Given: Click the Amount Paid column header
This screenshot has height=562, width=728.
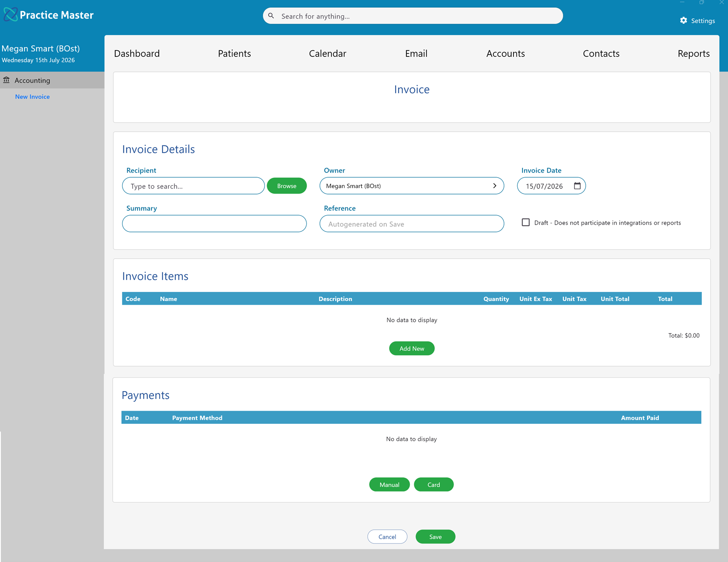Looking at the screenshot, I should [639, 418].
